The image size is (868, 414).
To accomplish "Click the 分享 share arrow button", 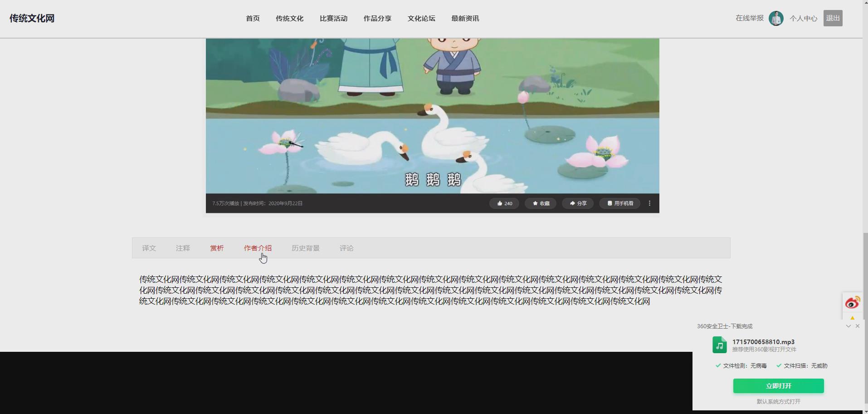I will (x=578, y=203).
